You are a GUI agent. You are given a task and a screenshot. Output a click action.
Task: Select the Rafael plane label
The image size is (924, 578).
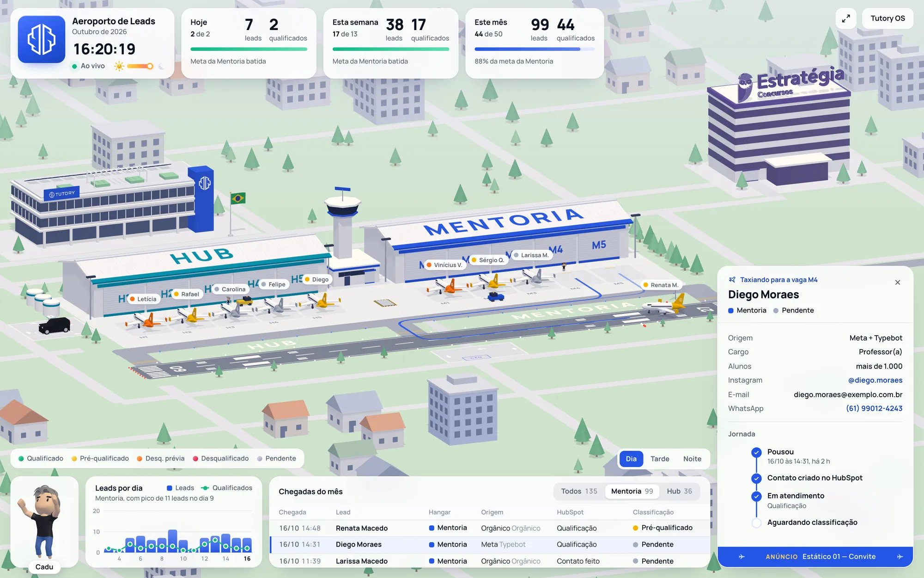point(186,294)
